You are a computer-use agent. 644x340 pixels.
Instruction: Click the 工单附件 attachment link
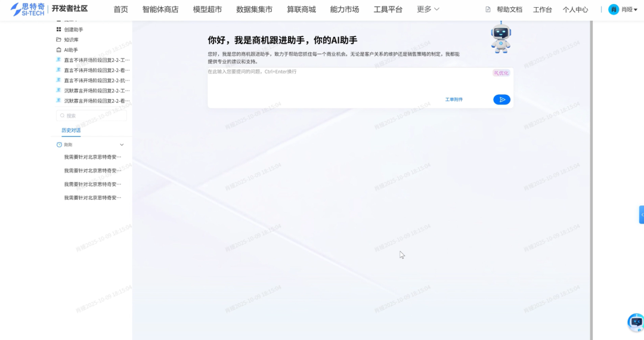click(454, 100)
